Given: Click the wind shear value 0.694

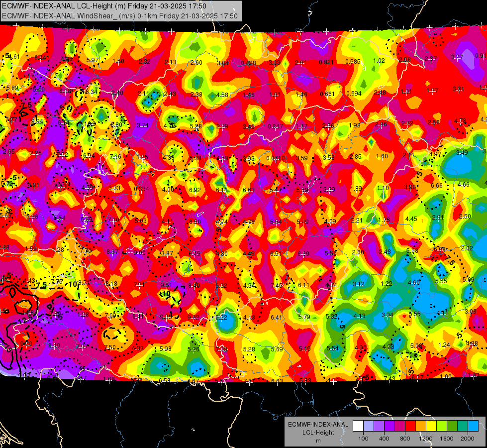Looking at the screenshot, I should pos(354,93).
